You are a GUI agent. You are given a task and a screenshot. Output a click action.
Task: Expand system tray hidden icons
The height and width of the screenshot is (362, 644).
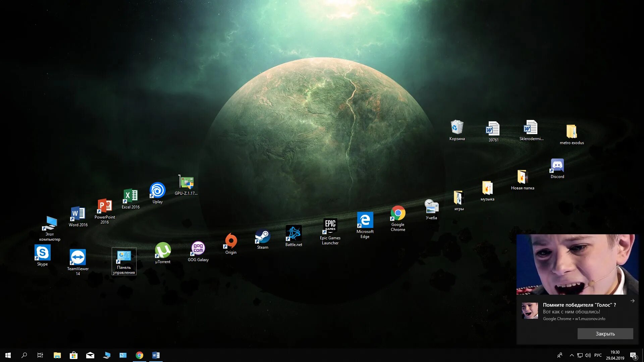[x=572, y=355]
